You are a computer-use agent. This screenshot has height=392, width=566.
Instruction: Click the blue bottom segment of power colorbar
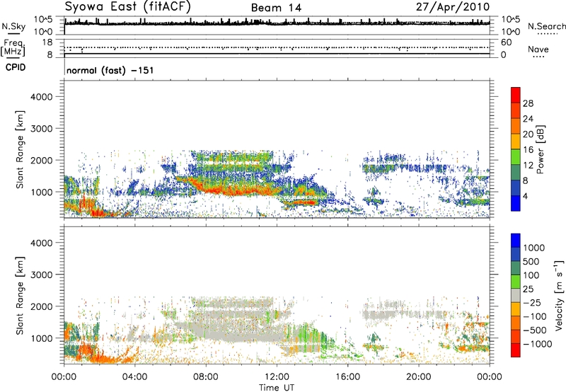(x=516, y=203)
